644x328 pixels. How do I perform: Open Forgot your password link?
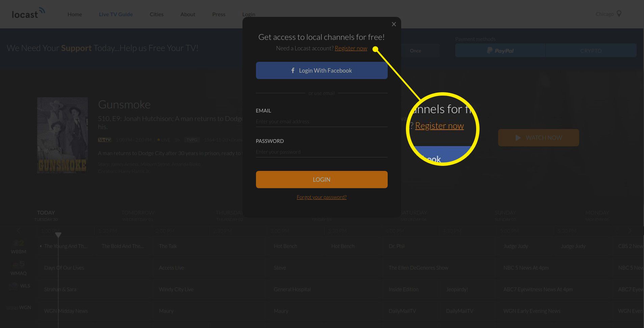(x=321, y=197)
